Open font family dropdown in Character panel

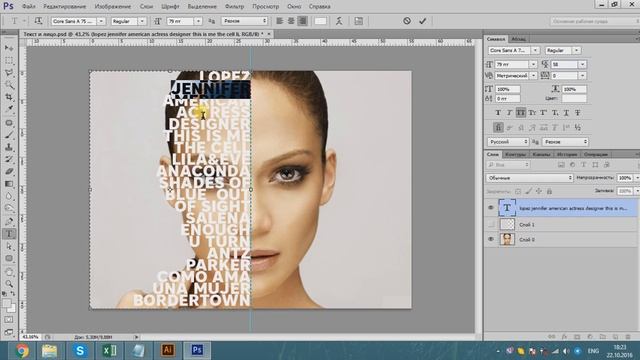(535, 50)
